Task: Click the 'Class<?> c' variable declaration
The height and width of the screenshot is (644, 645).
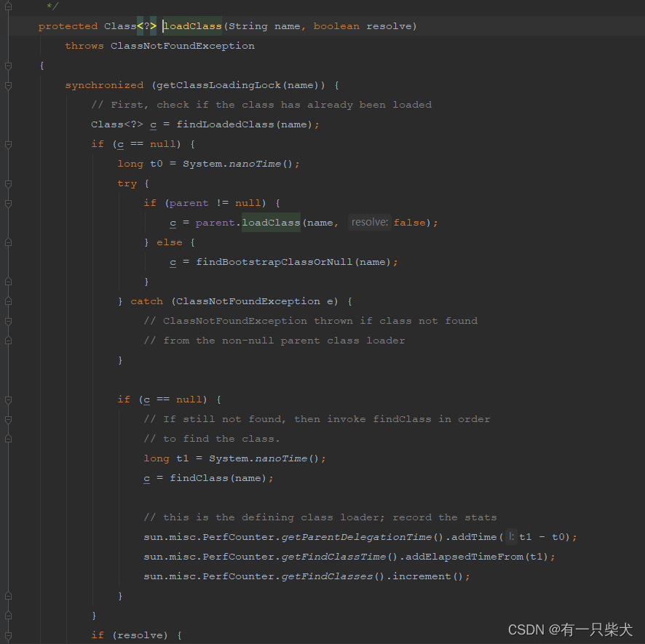Action: (x=124, y=124)
